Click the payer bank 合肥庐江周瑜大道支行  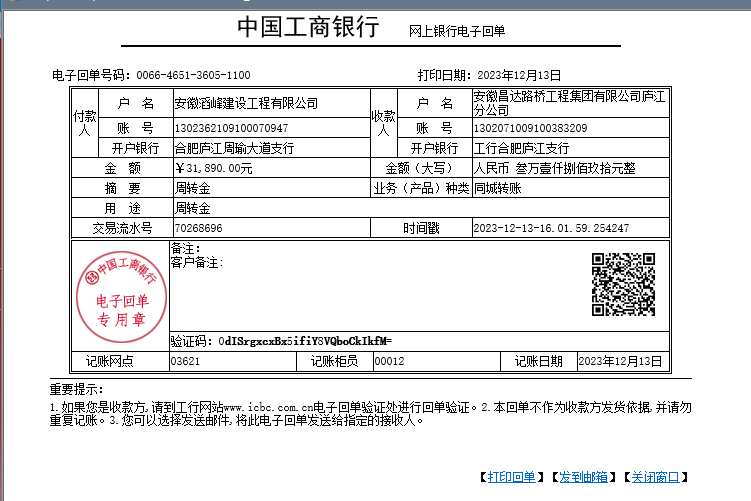click(x=234, y=148)
